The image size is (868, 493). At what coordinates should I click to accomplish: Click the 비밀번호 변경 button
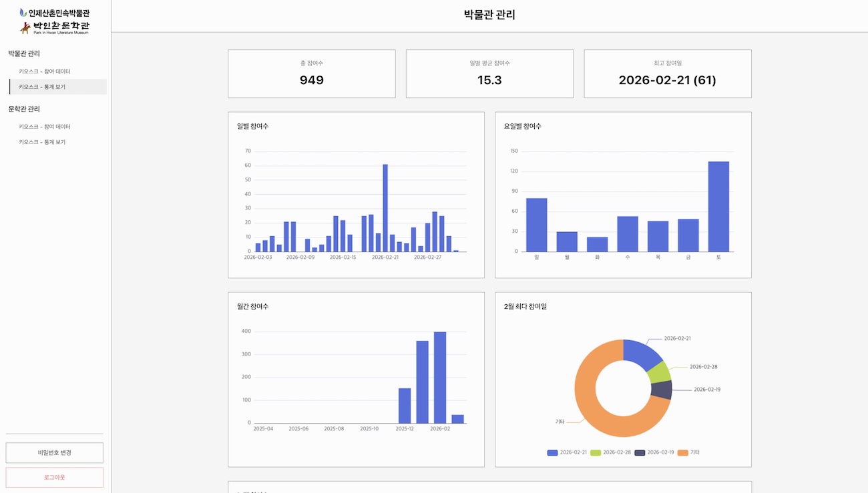tap(55, 452)
